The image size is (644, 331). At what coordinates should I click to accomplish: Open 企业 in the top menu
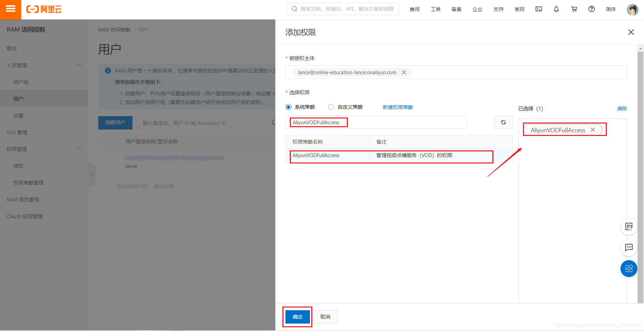[477, 9]
